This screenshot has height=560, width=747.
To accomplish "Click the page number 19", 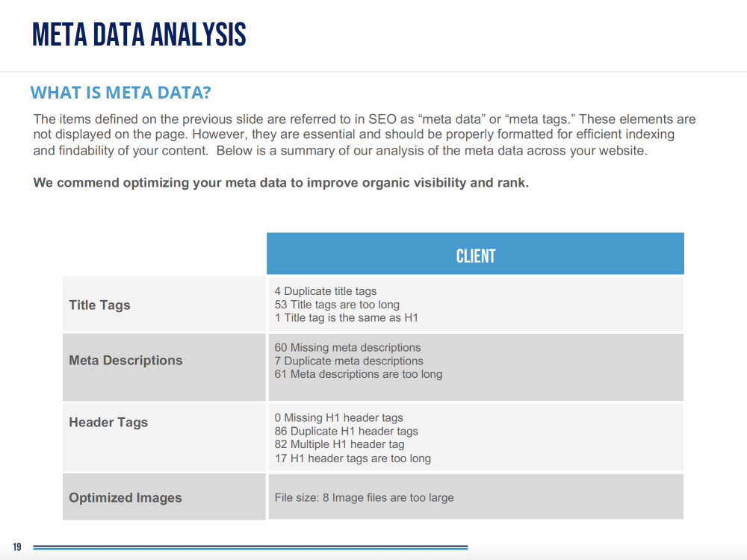I will 17,547.
